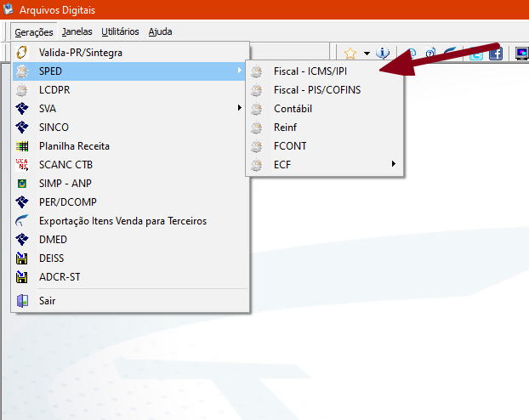This screenshot has height=420, width=529.
Task: Click the Sair exit door icon
Action: pos(22,301)
